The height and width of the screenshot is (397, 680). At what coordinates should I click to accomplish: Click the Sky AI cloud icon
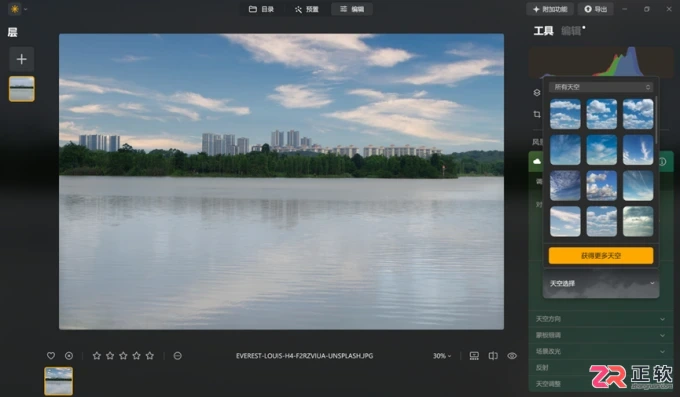click(537, 161)
